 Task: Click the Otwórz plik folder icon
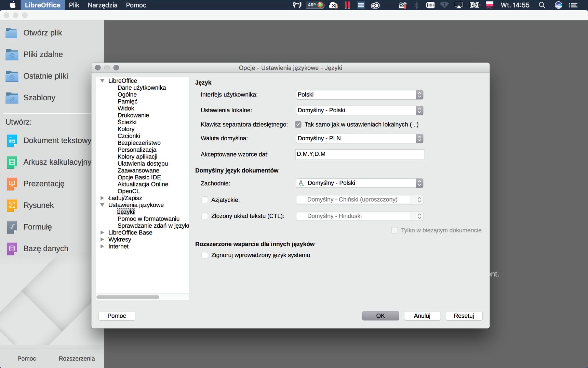(11, 33)
